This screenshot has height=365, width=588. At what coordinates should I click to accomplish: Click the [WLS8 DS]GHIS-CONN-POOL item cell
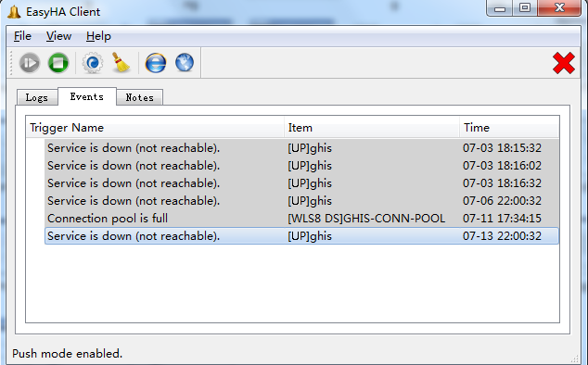366,219
